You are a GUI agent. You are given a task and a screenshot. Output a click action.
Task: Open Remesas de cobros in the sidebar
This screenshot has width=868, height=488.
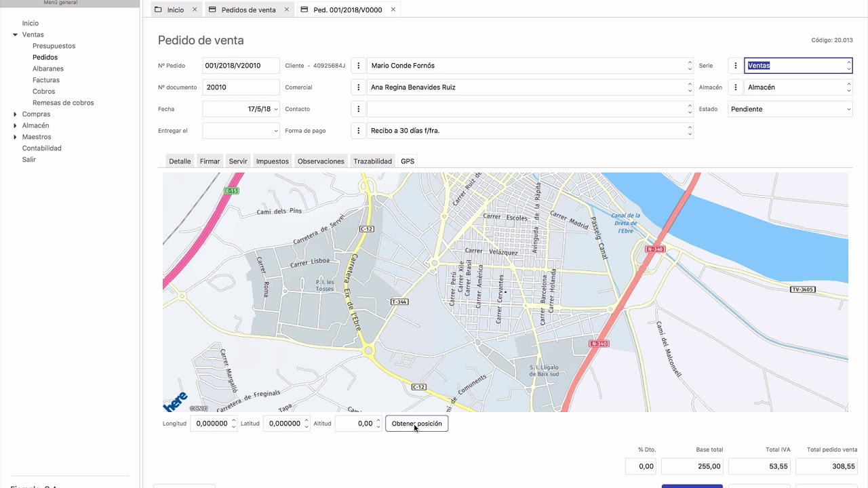point(63,103)
